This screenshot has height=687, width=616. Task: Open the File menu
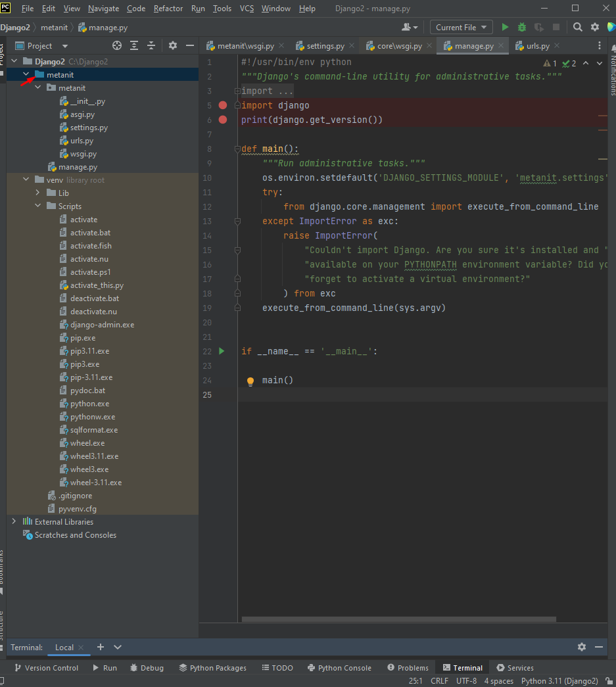pos(27,9)
